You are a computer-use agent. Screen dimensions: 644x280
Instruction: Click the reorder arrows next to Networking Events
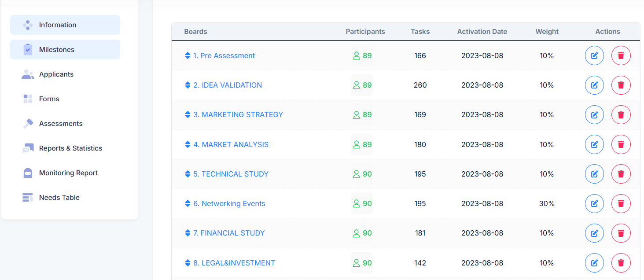tap(188, 203)
